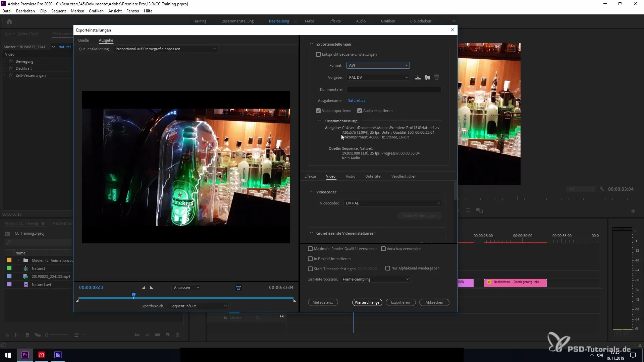Click the Kommentare input field
644x362 pixels.
tap(393, 89)
